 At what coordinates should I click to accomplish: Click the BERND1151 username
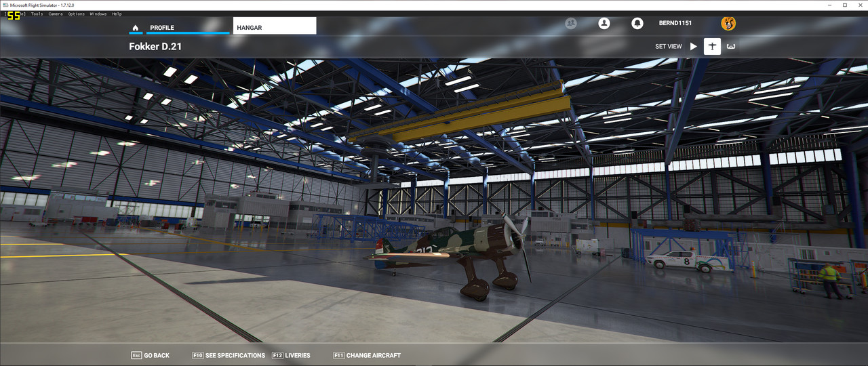point(675,23)
